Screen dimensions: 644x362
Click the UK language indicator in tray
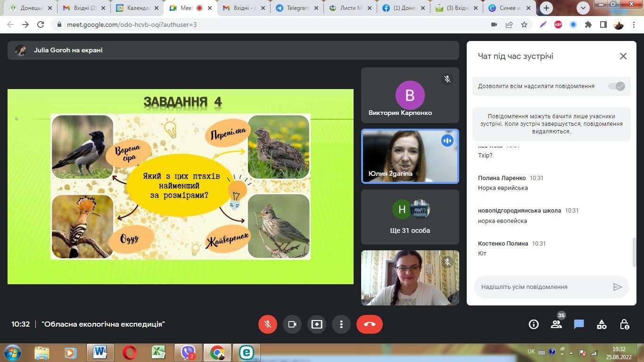531,352
